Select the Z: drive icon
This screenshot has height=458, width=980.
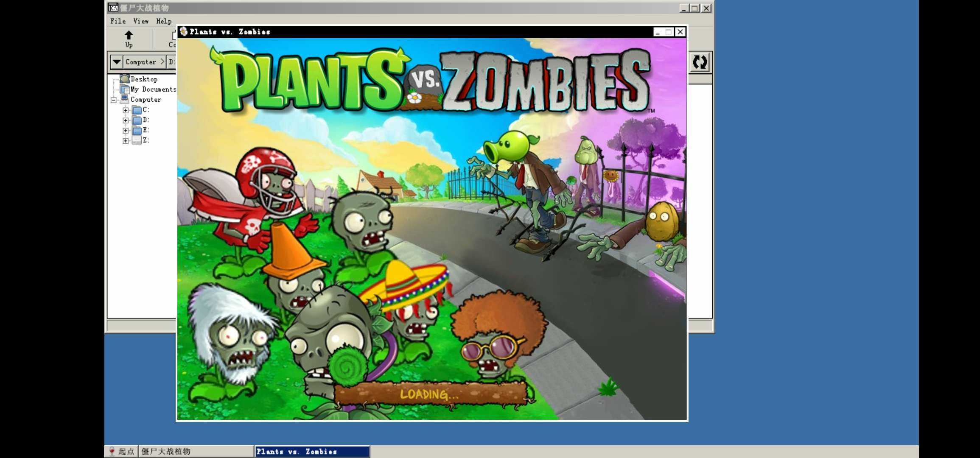click(137, 140)
